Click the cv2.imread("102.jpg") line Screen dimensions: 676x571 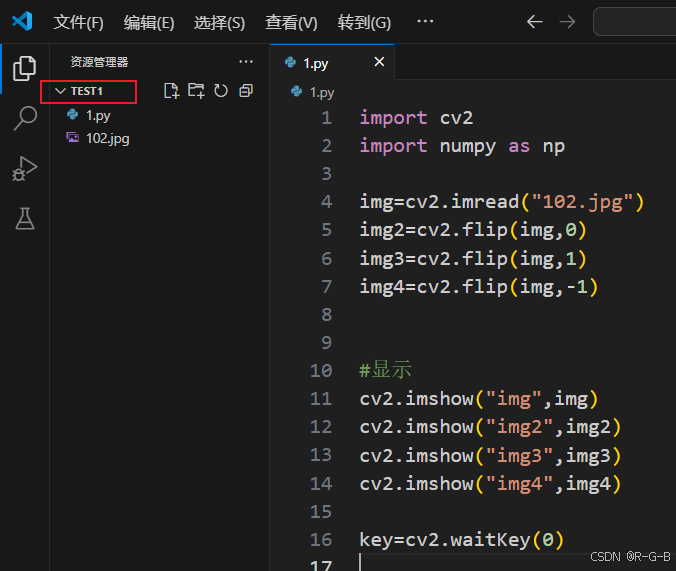click(x=502, y=202)
